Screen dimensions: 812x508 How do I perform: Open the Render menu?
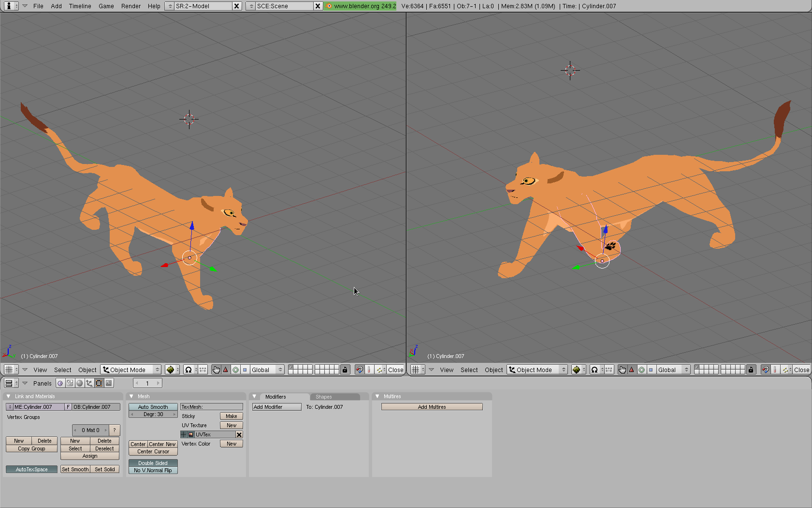point(130,6)
